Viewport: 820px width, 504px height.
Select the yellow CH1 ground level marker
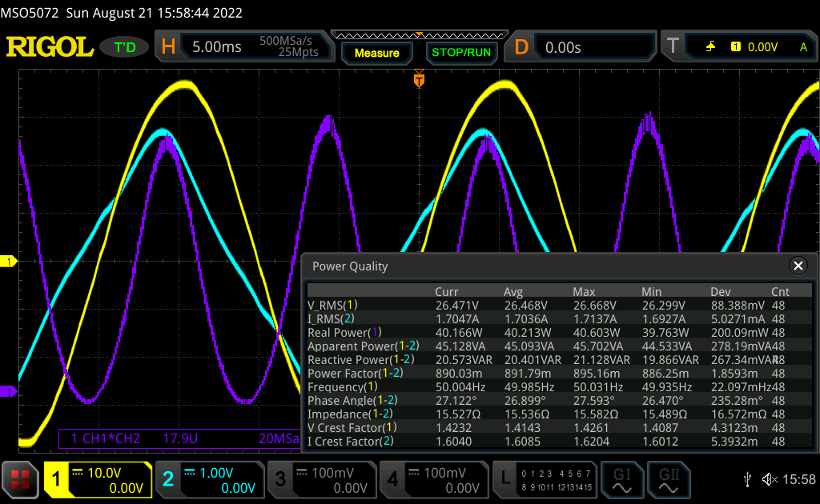coord(10,262)
